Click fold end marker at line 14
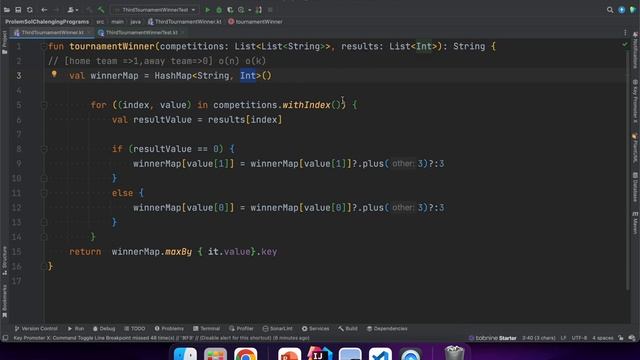The height and width of the screenshot is (360, 640). point(44,237)
